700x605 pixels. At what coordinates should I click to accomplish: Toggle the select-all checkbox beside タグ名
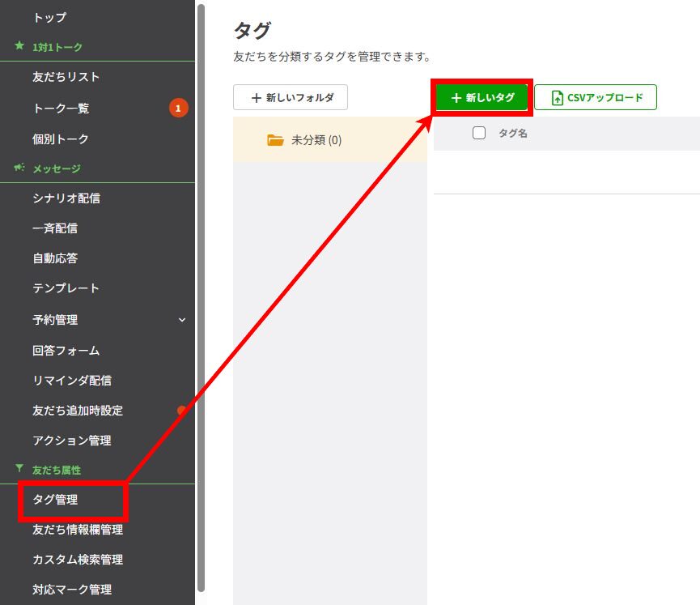click(479, 133)
